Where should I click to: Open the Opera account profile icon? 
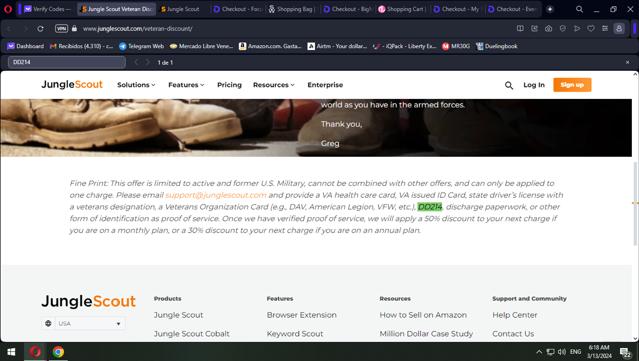(x=619, y=29)
